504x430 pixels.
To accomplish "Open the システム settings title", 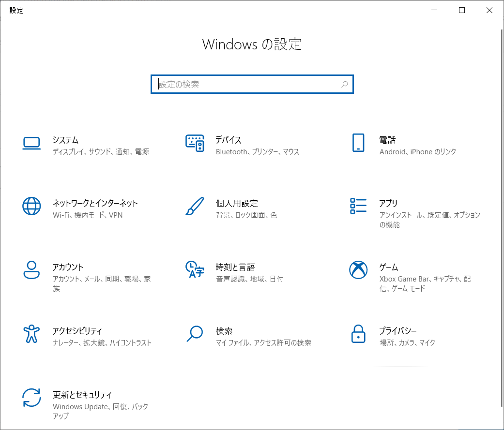I will 65,140.
